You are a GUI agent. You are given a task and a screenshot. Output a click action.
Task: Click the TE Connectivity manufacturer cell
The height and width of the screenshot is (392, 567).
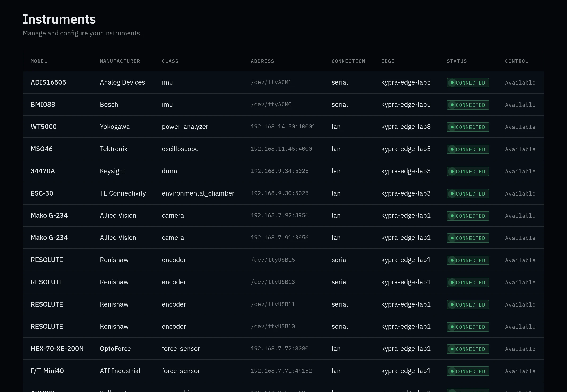pyautogui.click(x=123, y=193)
